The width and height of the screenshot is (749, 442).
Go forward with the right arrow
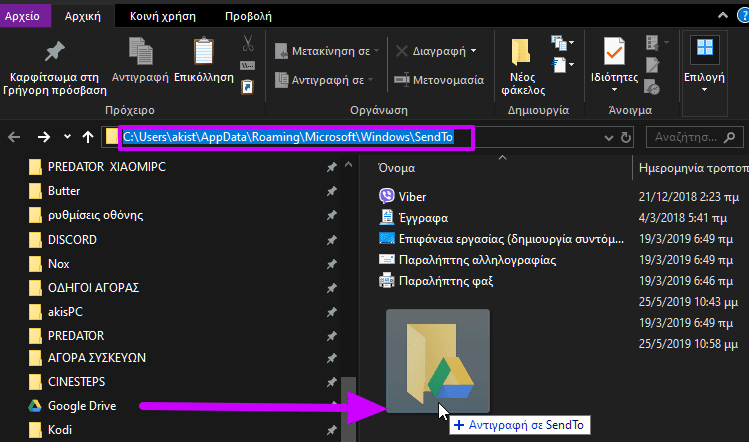coord(44,138)
